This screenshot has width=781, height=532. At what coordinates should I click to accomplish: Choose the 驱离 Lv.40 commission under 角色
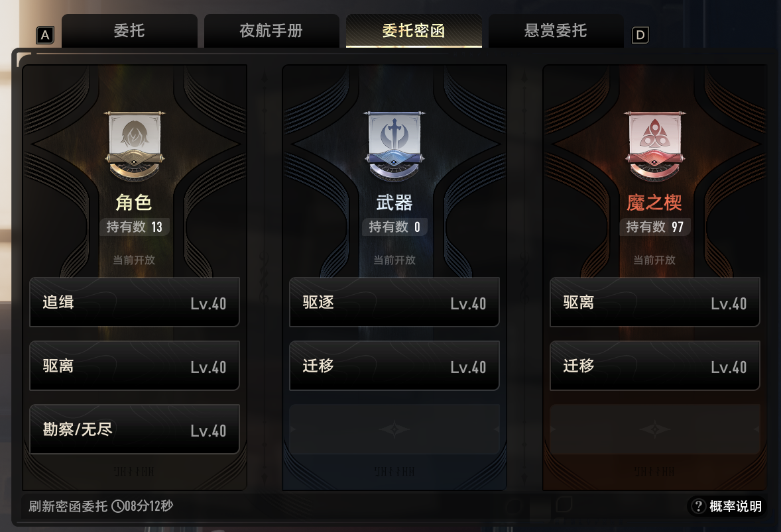click(x=135, y=366)
